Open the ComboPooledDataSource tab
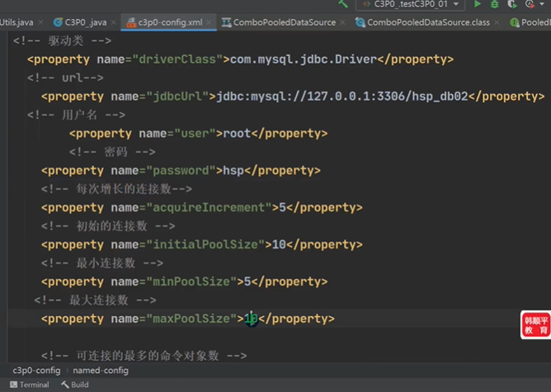 coord(285,22)
